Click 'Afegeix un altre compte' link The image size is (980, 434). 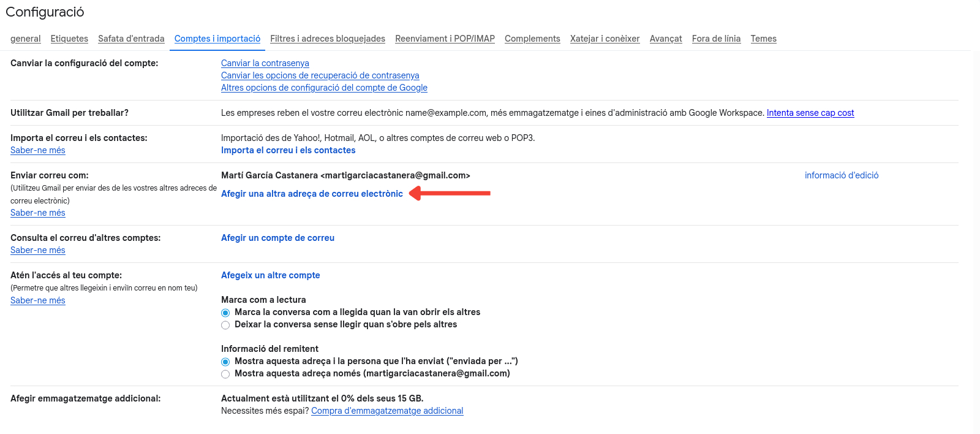[x=270, y=275]
